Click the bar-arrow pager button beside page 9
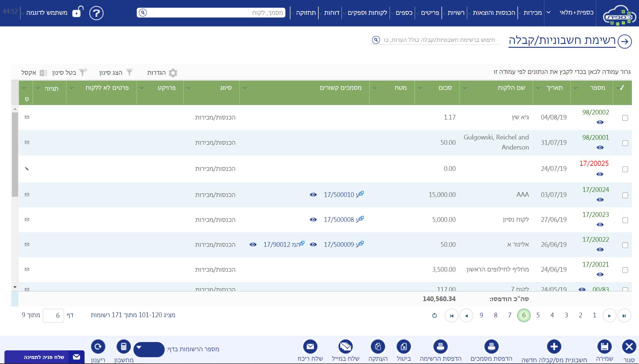 tap(452, 315)
